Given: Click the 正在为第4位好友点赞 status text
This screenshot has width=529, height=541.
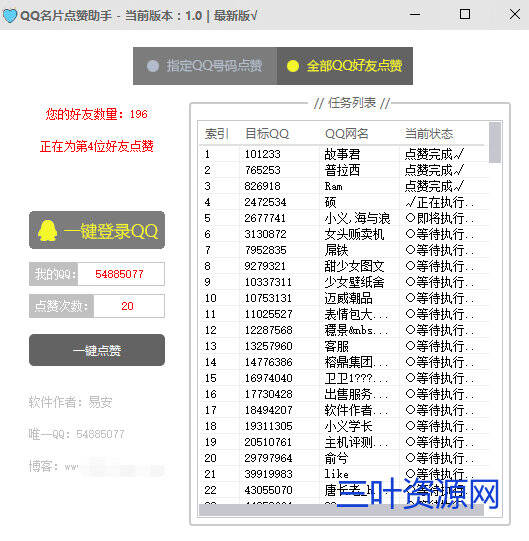Looking at the screenshot, I should [97, 146].
